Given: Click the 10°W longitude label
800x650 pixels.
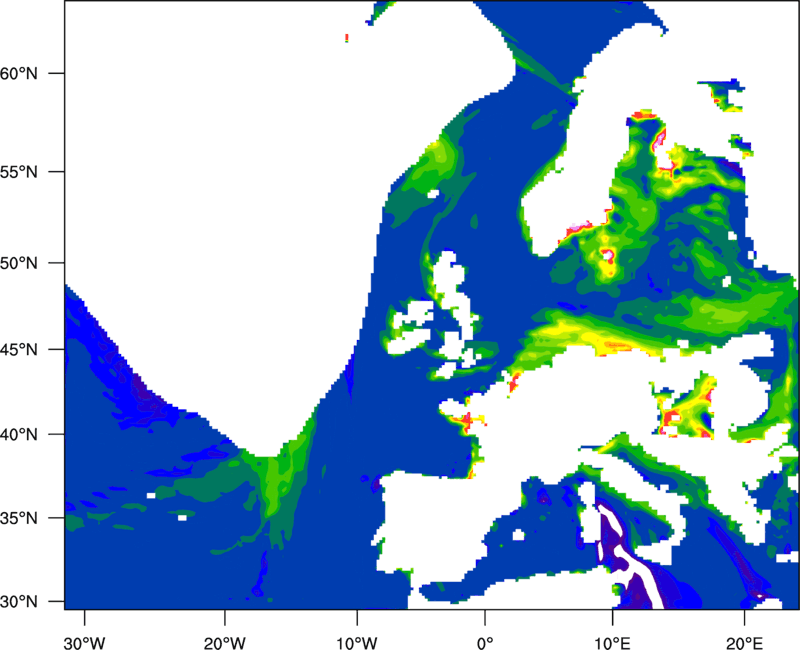Looking at the screenshot, I should point(357,643).
